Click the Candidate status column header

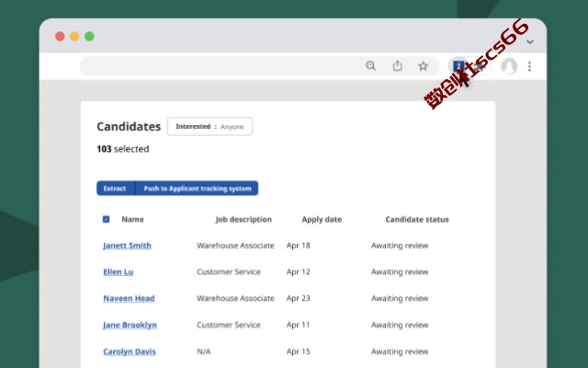pos(417,219)
